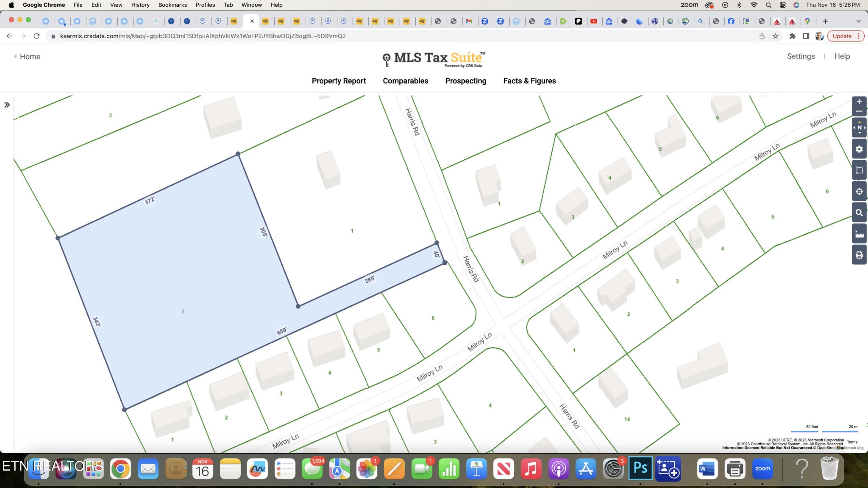Select the area selection box tool

(x=859, y=170)
